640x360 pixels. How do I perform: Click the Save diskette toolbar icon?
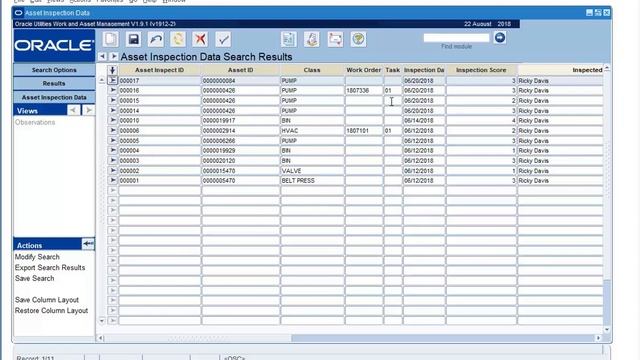(133, 39)
